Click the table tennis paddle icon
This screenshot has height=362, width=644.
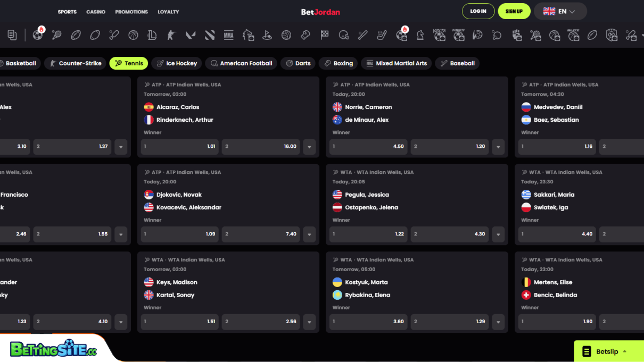point(496,35)
